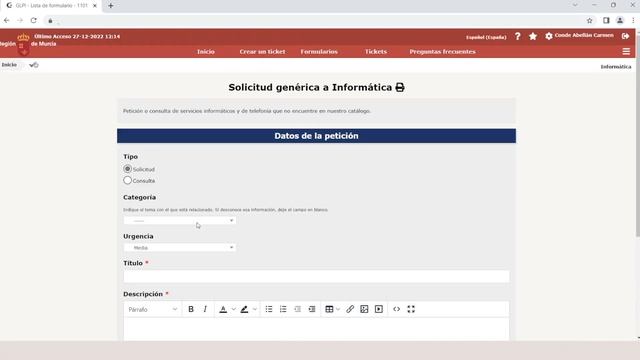This screenshot has width=640, height=360.
Task: Switch description editor to fullscreen
Action: [411, 309]
